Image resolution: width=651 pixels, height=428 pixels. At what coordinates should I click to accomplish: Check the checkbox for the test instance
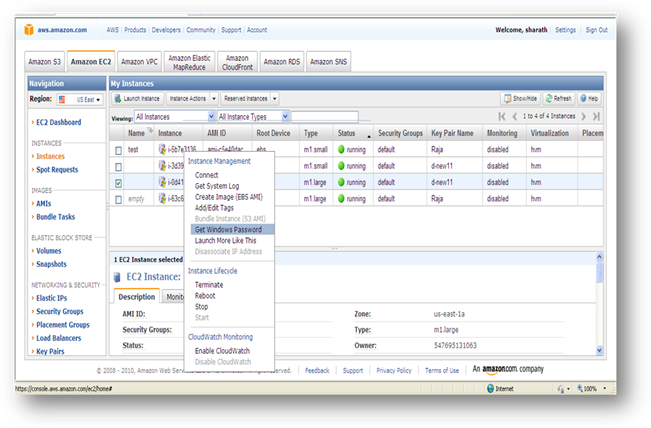[x=118, y=150]
